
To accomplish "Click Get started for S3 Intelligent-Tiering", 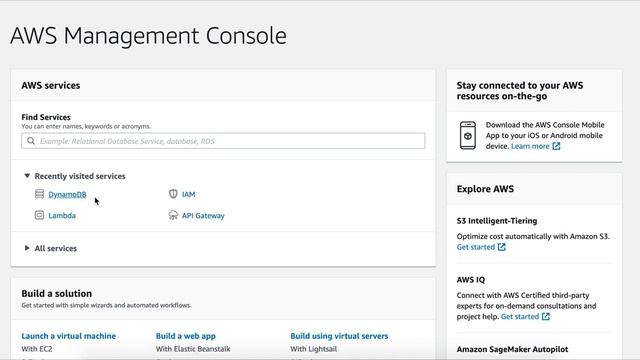I will click(476, 247).
